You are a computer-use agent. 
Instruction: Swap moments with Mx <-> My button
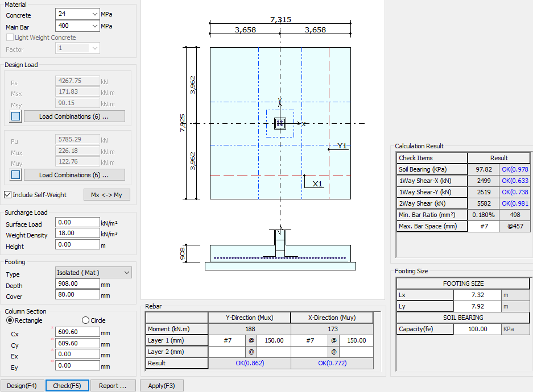[x=106, y=195]
